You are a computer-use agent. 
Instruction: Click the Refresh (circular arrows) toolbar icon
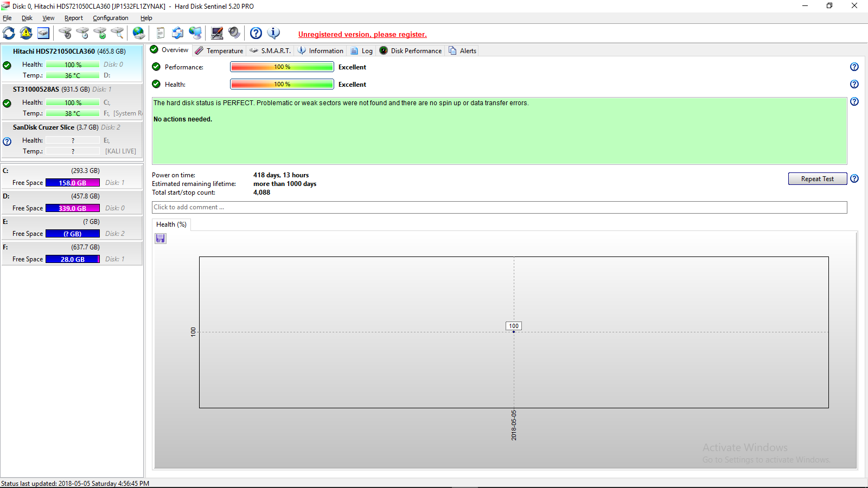(x=9, y=33)
